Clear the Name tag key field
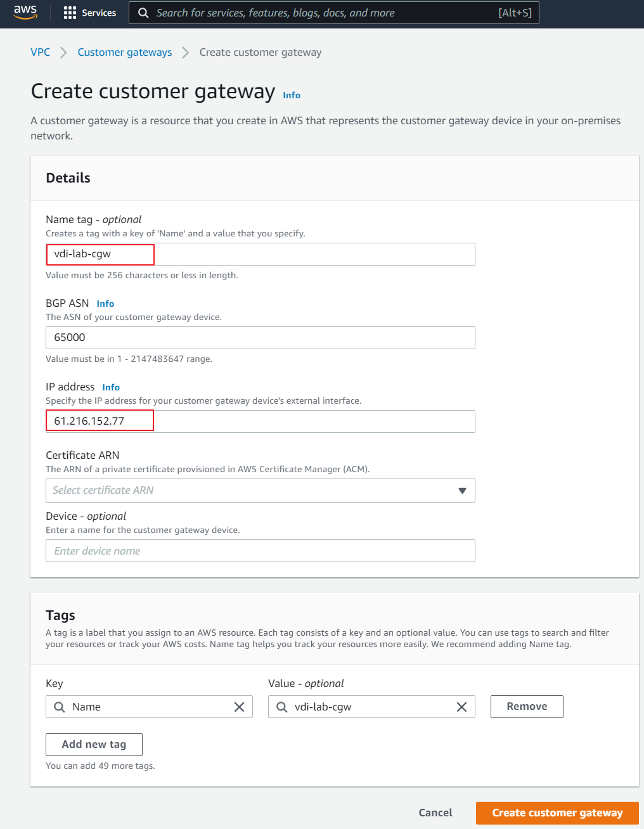Image resolution: width=644 pixels, height=829 pixels. click(239, 707)
